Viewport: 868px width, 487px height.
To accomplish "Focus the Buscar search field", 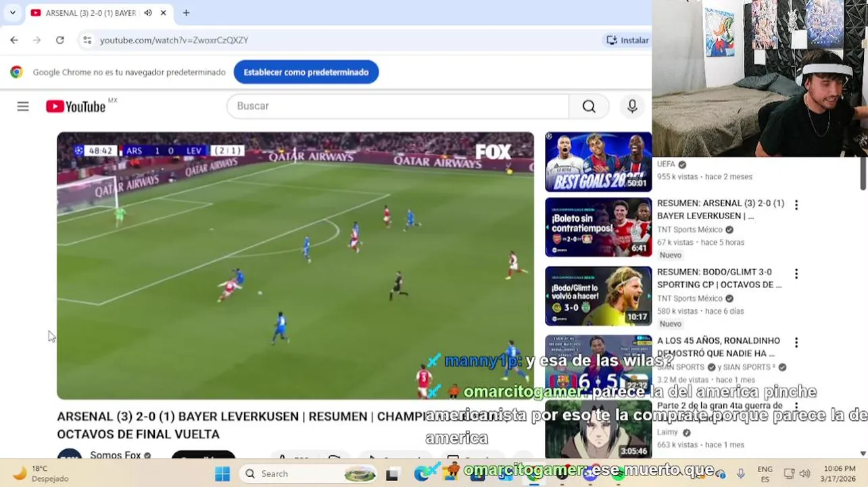I will pos(397,106).
